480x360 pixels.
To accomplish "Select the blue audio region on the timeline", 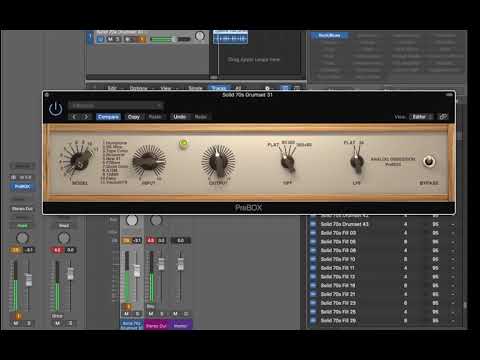I will (230, 37).
